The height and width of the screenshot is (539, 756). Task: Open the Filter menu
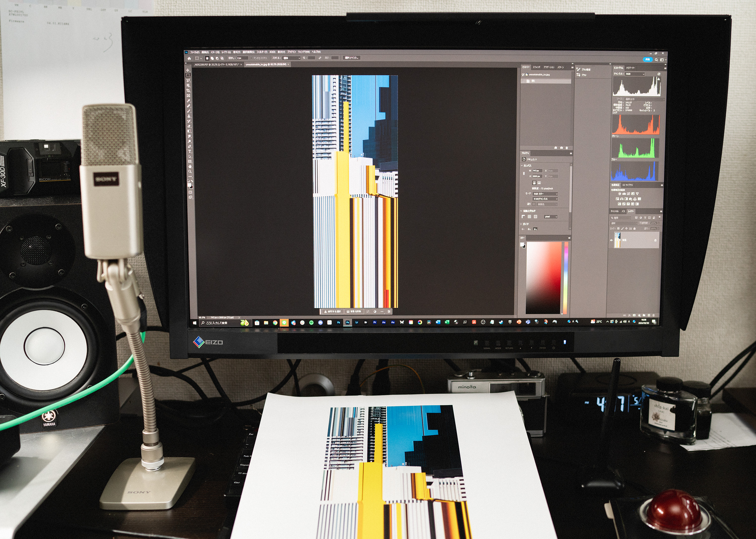[262, 52]
